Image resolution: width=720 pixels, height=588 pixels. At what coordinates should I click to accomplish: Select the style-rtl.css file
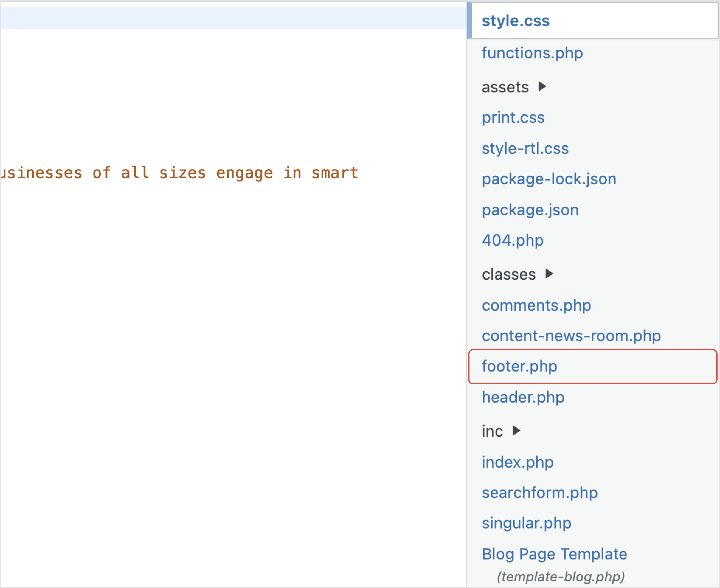(x=525, y=148)
